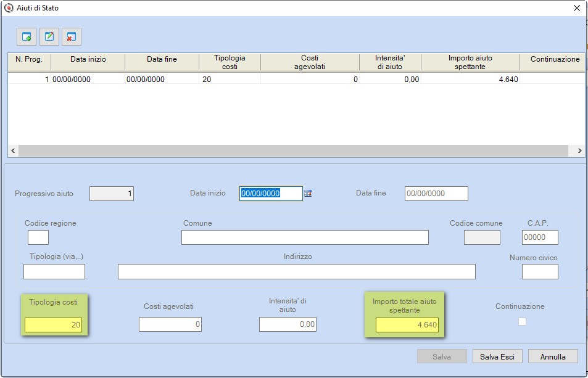This screenshot has height=378, width=588.
Task: Click the Data fine column header
Action: pyautogui.click(x=162, y=62)
